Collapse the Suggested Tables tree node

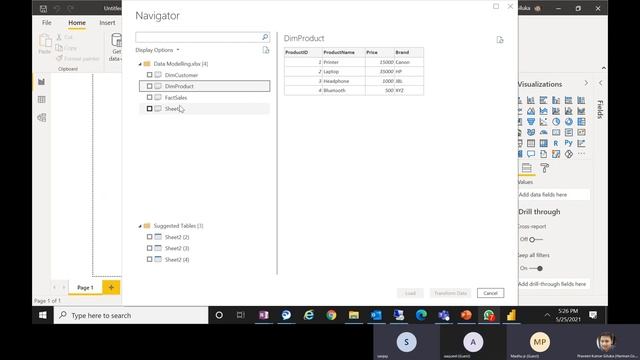[x=140, y=226]
